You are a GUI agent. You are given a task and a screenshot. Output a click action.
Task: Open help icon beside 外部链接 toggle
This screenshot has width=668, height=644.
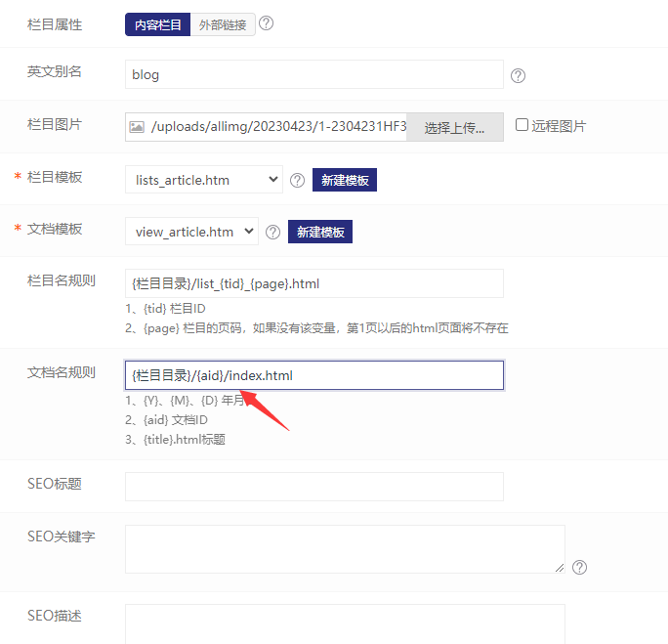267,23
